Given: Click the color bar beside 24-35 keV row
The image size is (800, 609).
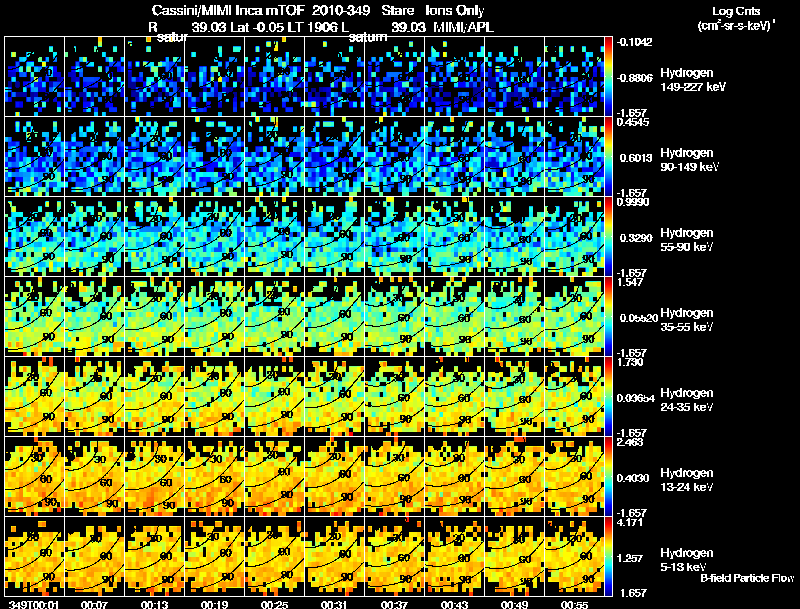Looking at the screenshot, I should pos(608,396).
